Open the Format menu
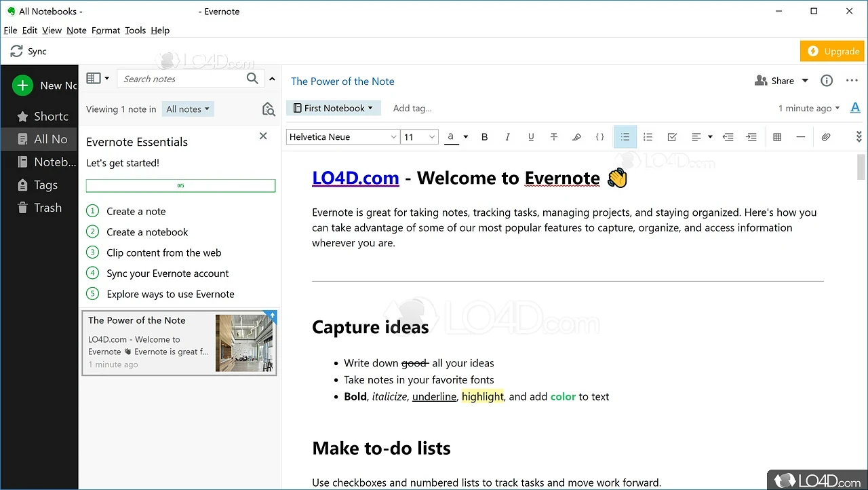868x490 pixels. 106,30
